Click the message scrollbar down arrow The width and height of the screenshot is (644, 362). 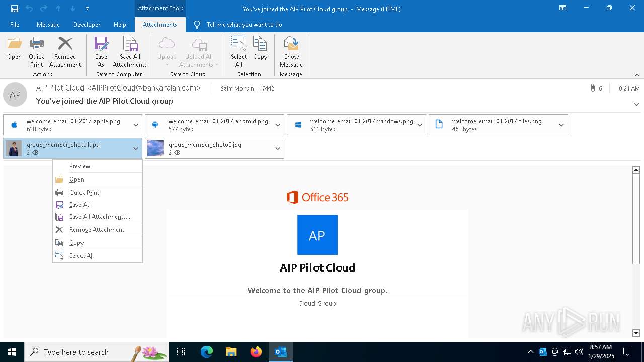point(636,333)
